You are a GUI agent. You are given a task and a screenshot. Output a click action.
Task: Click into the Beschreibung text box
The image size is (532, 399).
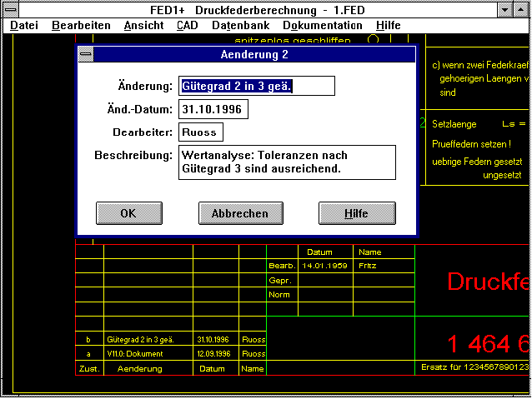286,162
